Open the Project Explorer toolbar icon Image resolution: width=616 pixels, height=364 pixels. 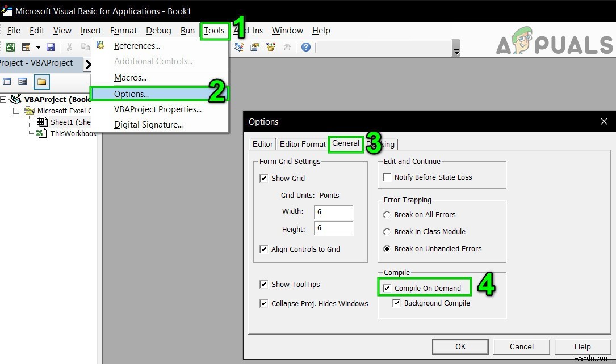click(239, 47)
